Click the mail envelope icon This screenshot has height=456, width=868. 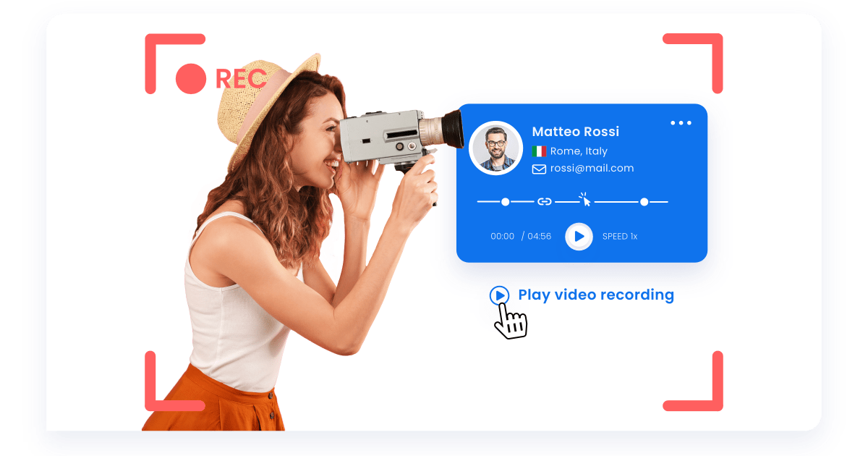pos(539,169)
